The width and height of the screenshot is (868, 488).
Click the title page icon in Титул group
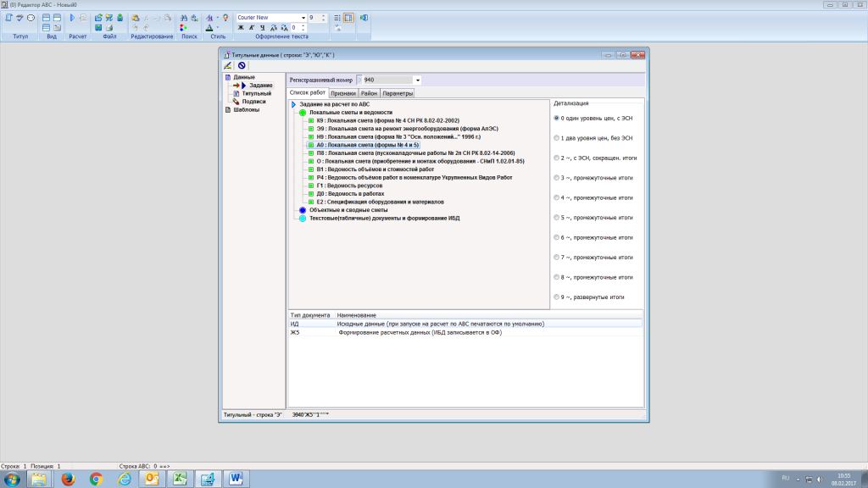pos(8,18)
